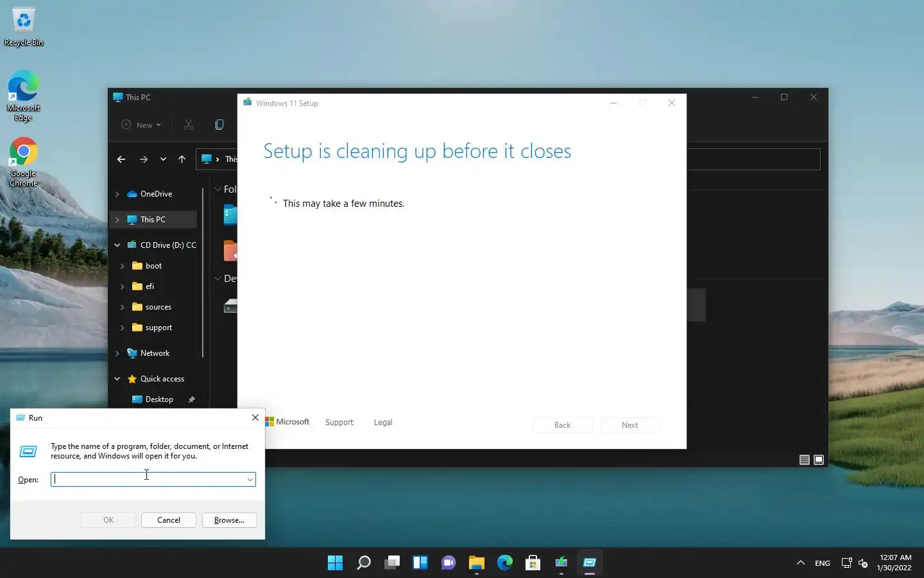Go back in File Explorer
Viewport: 924px width, 578px height.
click(x=121, y=159)
